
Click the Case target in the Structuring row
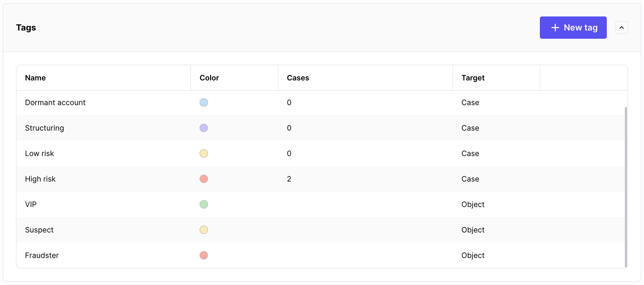[470, 128]
